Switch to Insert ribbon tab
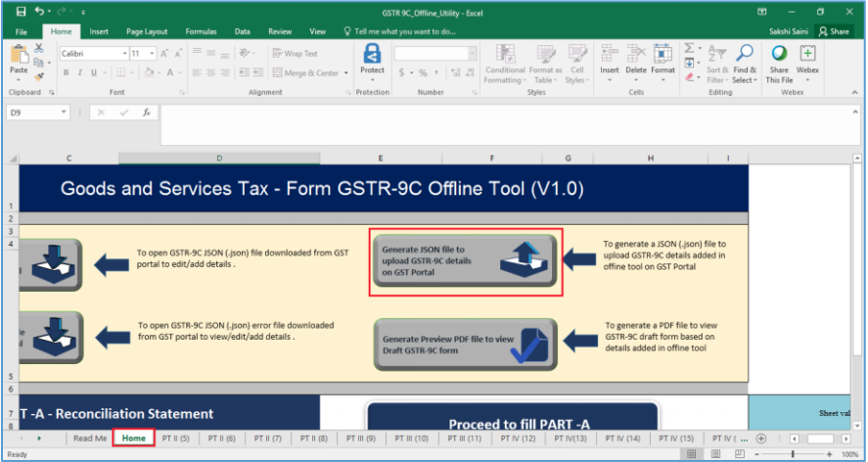The height and width of the screenshot is (462, 868). pos(99,31)
